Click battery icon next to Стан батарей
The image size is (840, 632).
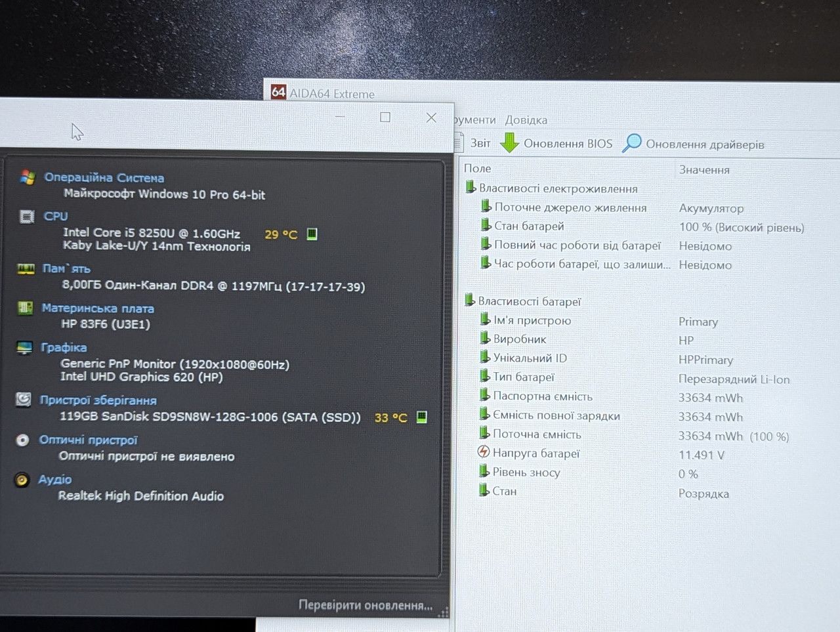486,225
